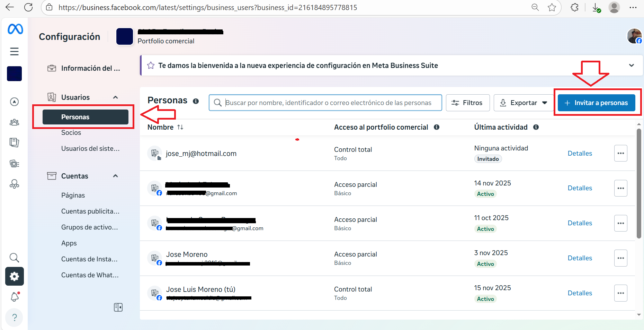
Task: Open the hamburger menu in left sidebar
Action: (14, 52)
